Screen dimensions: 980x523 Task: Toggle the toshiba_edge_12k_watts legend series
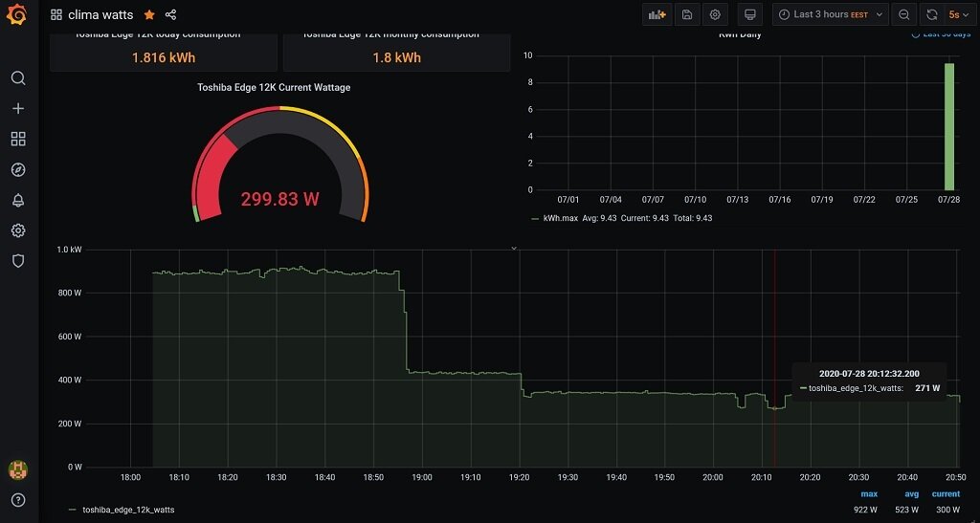(x=128, y=510)
